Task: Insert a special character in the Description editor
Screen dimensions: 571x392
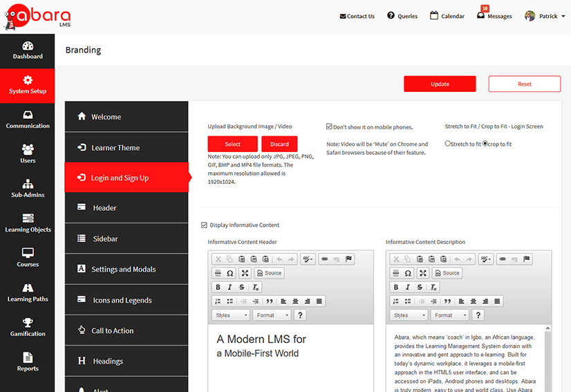Action: click(408, 273)
